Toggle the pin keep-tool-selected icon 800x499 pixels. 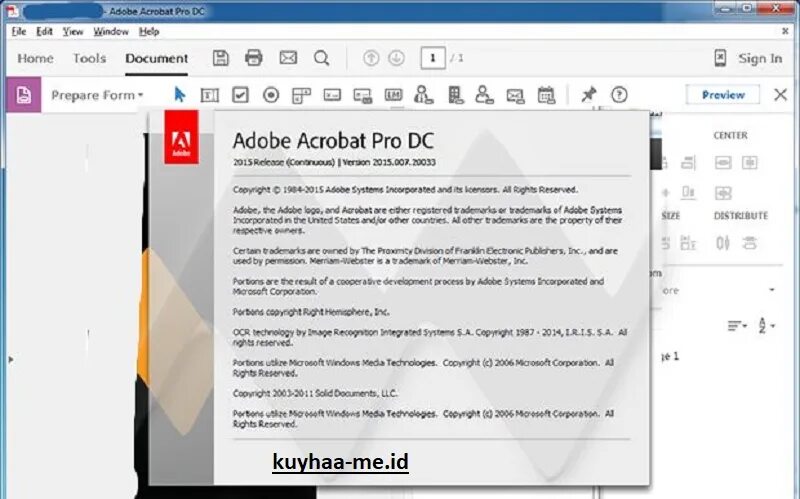pyautogui.click(x=588, y=94)
